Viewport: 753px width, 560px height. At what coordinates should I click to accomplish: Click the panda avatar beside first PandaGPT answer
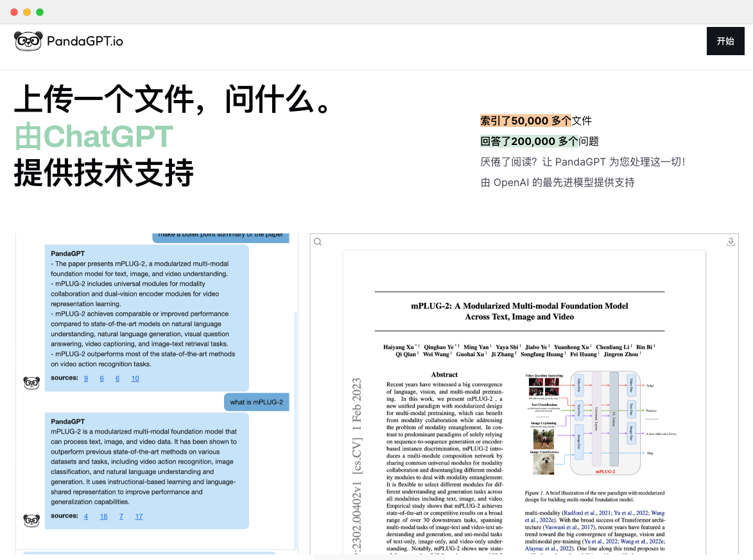[31, 382]
